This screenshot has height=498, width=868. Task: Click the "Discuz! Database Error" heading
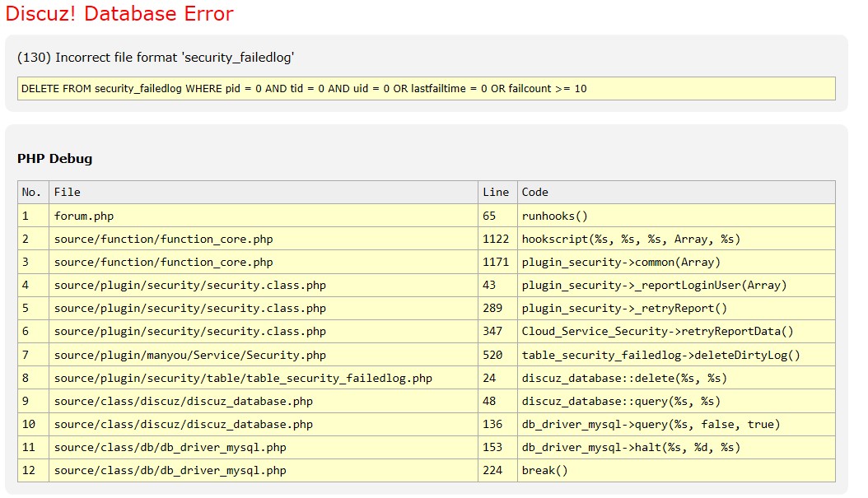click(x=119, y=14)
